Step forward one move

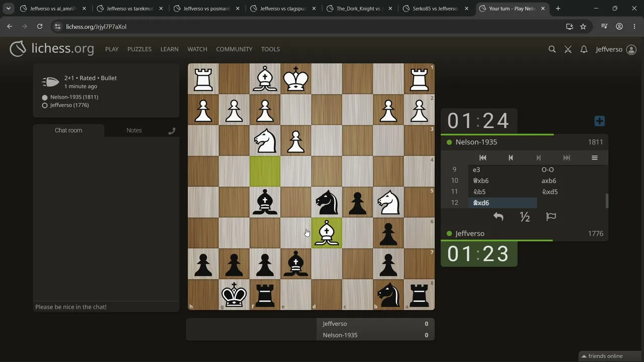point(538,158)
